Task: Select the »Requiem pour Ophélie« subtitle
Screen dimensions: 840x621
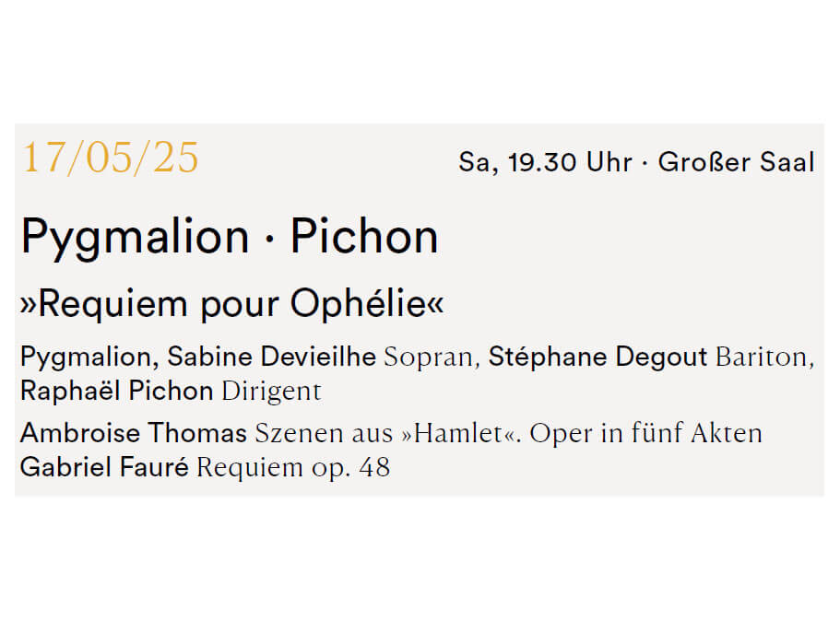Action: [x=232, y=304]
